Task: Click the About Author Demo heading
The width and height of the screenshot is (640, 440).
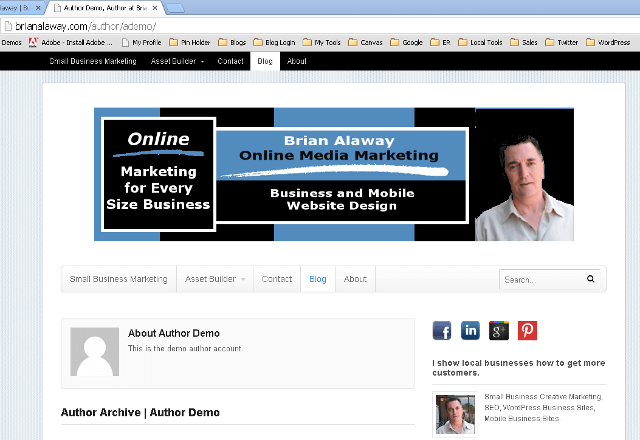Action: tap(173, 333)
